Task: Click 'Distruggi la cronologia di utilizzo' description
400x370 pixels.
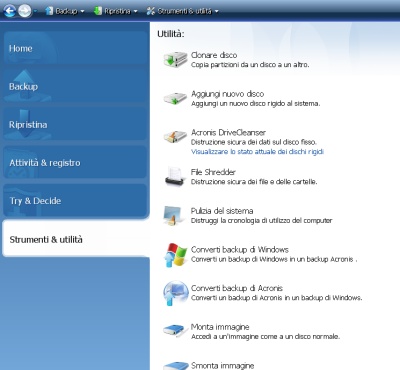Action: [x=262, y=220]
